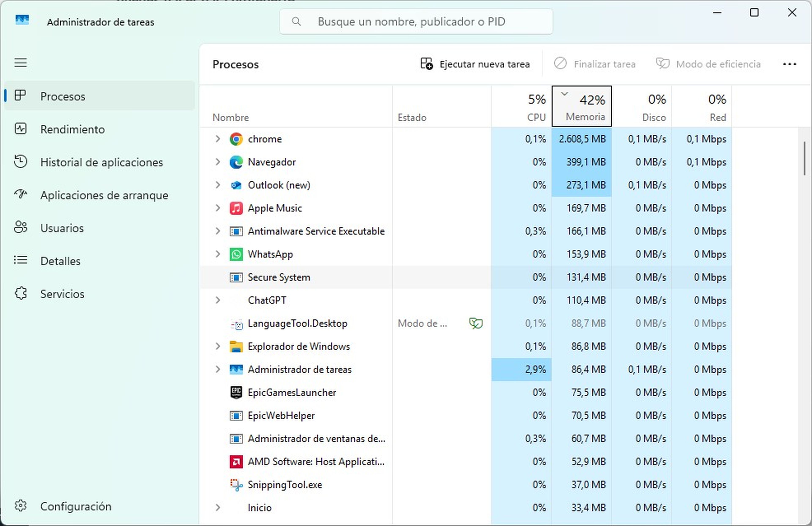The image size is (812, 526).
Task: Click the Administrador de tareas row icon
Action: click(x=236, y=370)
